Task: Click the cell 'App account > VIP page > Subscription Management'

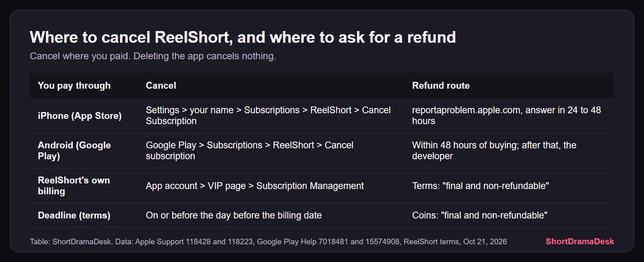Action: tap(255, 186)
